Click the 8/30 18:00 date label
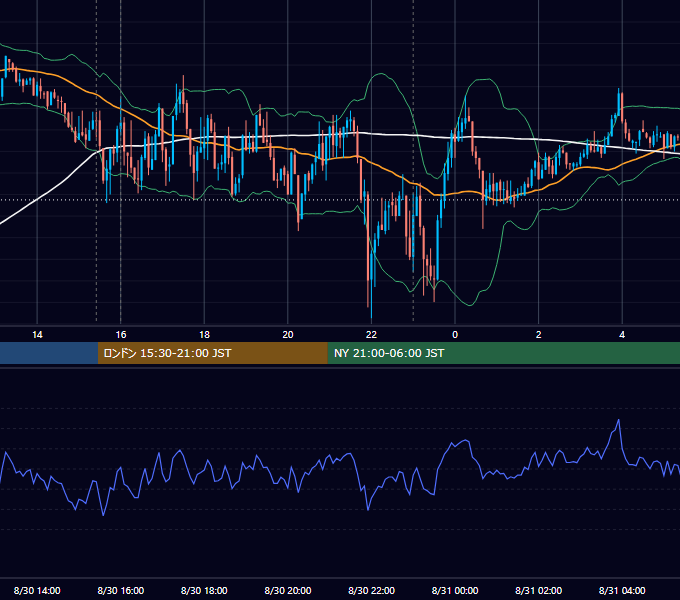680x600 pixels. click(204, 590)
